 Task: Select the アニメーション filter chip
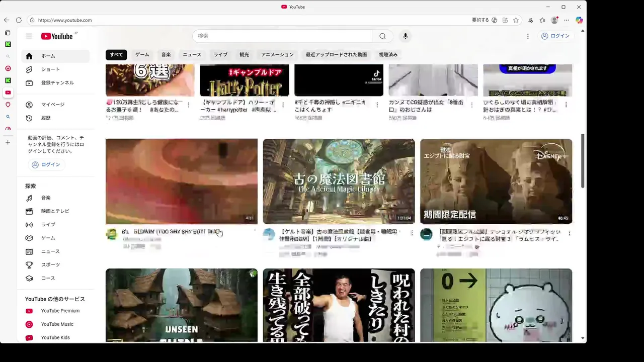pos(277,54)
